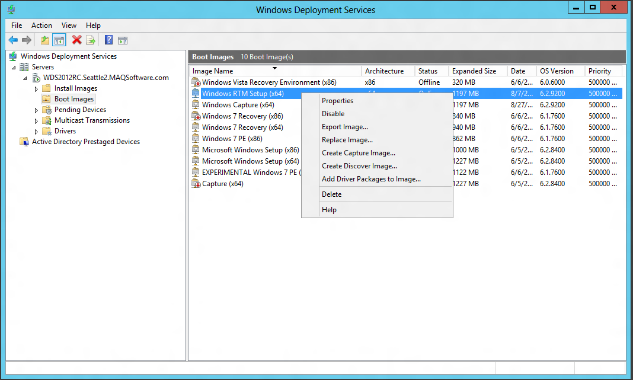
Task: Sort by the Expanded Size column header
Action: pos(478,71)
